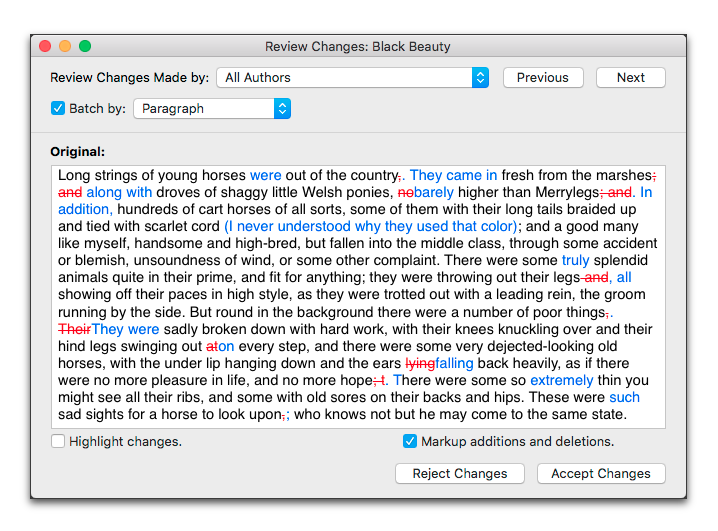
Task: Click the blue arrows on All Authors
Action: pos(480,77)
